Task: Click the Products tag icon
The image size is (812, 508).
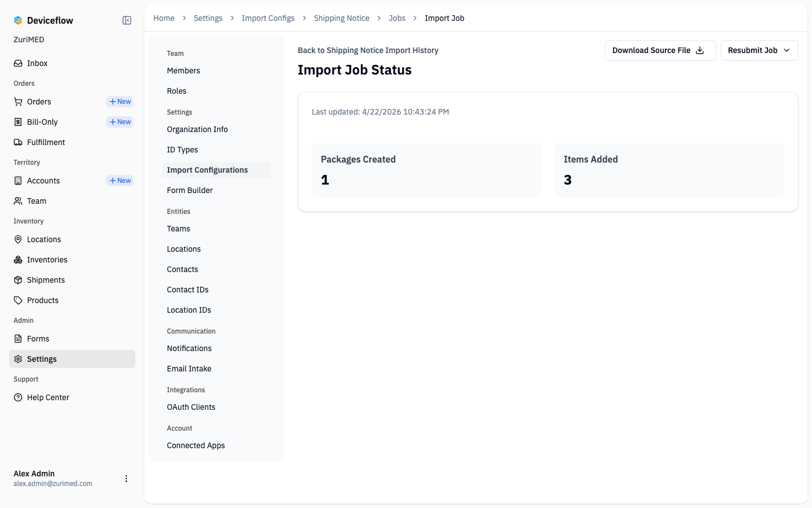Action: (18, 300)
